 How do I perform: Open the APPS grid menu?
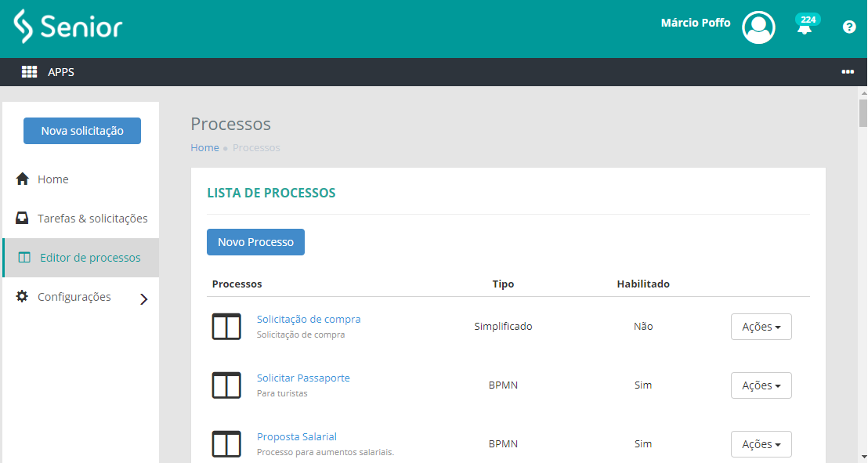pyautogui.click(x=29, y=71)
